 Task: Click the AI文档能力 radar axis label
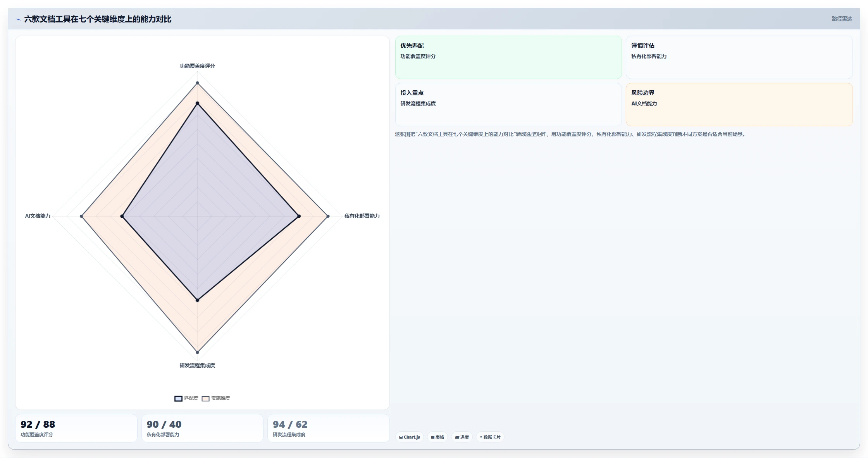[38, 216]
